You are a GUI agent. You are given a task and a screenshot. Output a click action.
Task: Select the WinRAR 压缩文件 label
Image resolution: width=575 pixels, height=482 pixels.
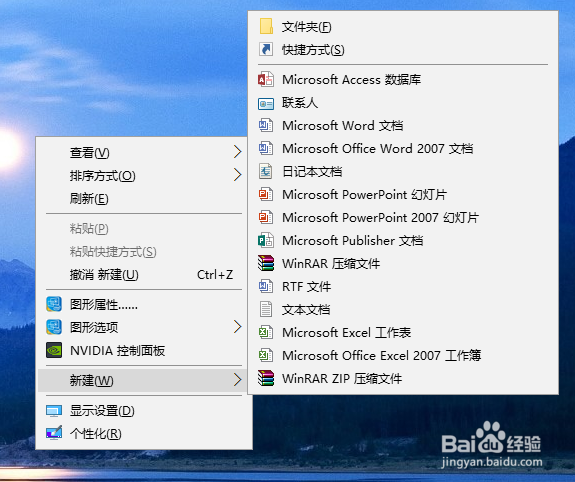[x=331, y=264]
